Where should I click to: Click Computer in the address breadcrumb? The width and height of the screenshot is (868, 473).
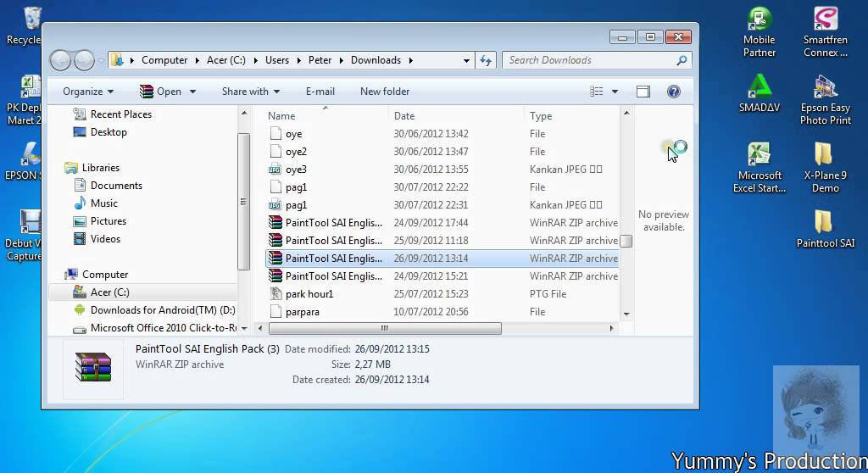click(x=164, y=60)
